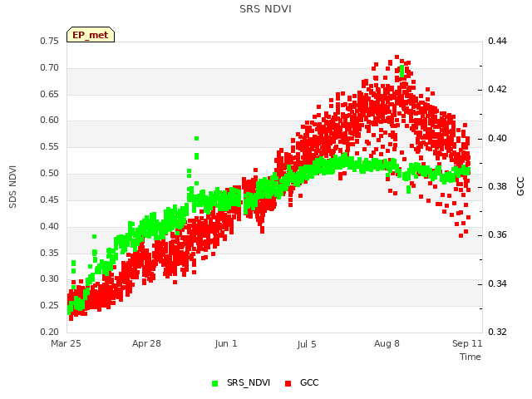Click the 0.20 left axis value

click(50, 332)
